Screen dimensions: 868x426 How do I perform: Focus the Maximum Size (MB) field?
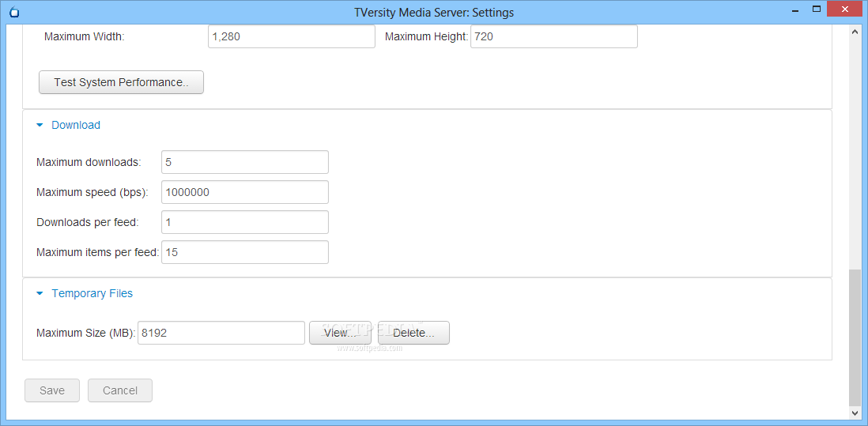(221, 333)
